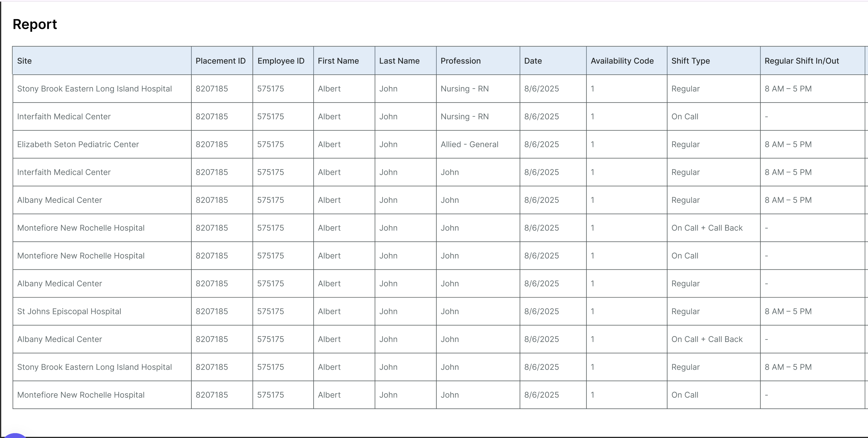Sort by Shift Type column
This screenshot has height=438, width=868.
(690, 61)
